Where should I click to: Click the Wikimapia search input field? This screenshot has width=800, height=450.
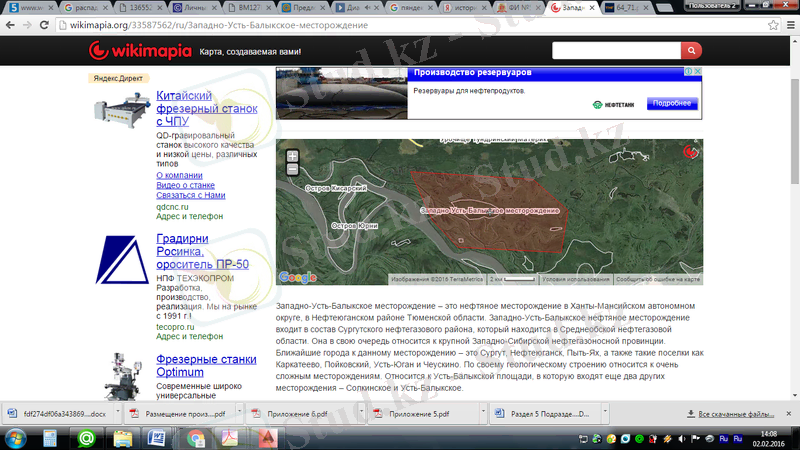(x=615, y=50)
